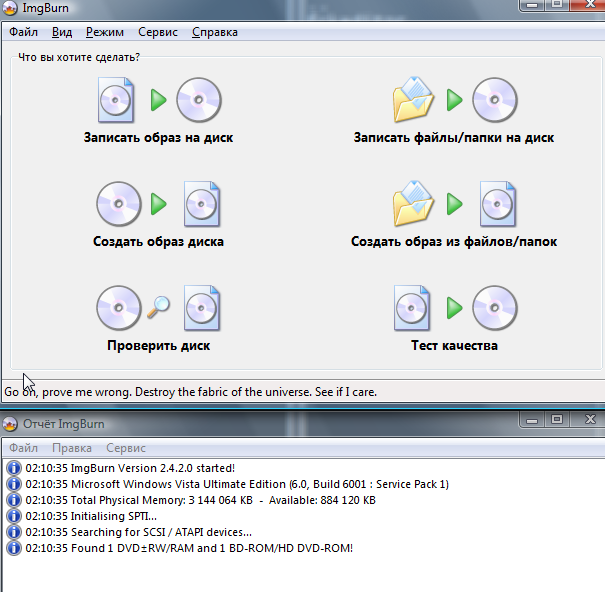605x592 pixels.
Task: Open the 'Файл' menu in the log window
Action: [23, 448]
